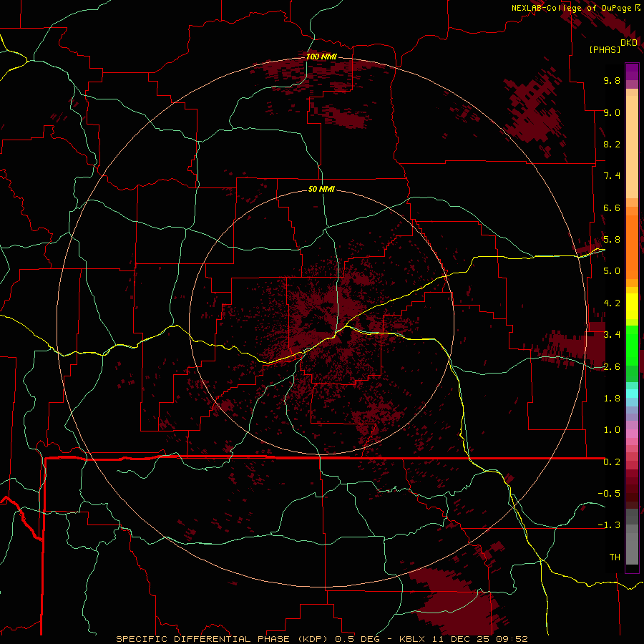The image size is (644, 644).
Task: Click the 6.6 scale value
Action: pos(612,208)
